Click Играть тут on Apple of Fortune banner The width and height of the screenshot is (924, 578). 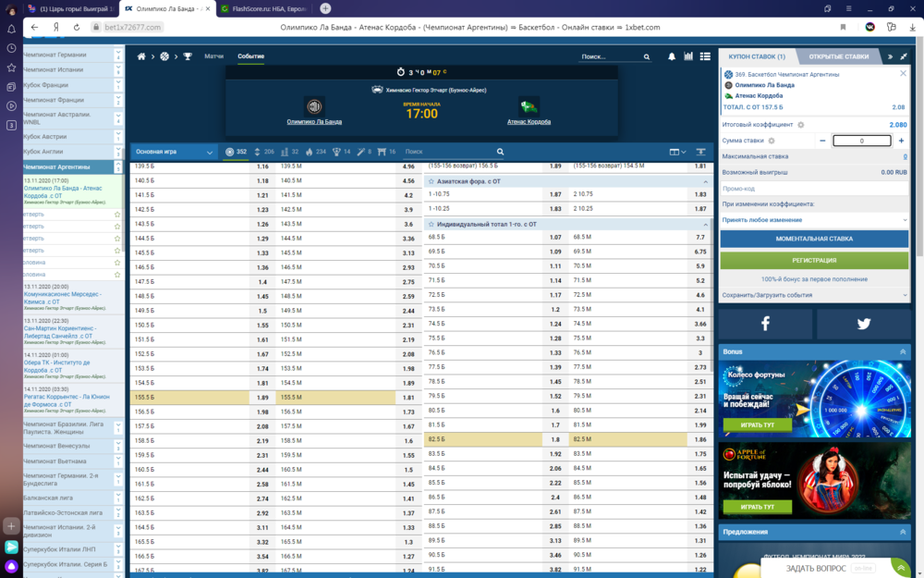coord(758,507)
